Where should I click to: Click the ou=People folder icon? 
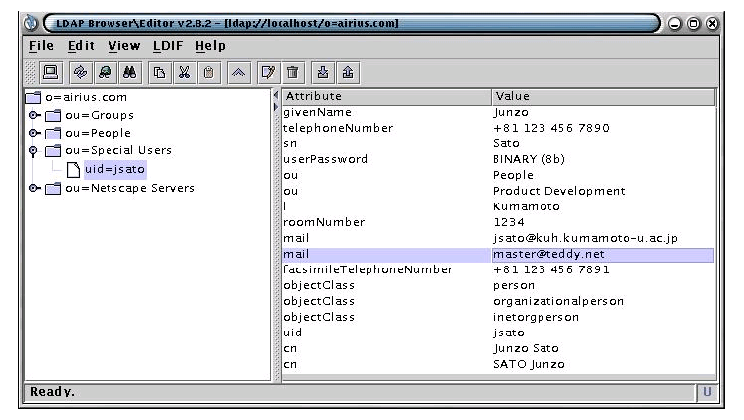pos(53,133)
